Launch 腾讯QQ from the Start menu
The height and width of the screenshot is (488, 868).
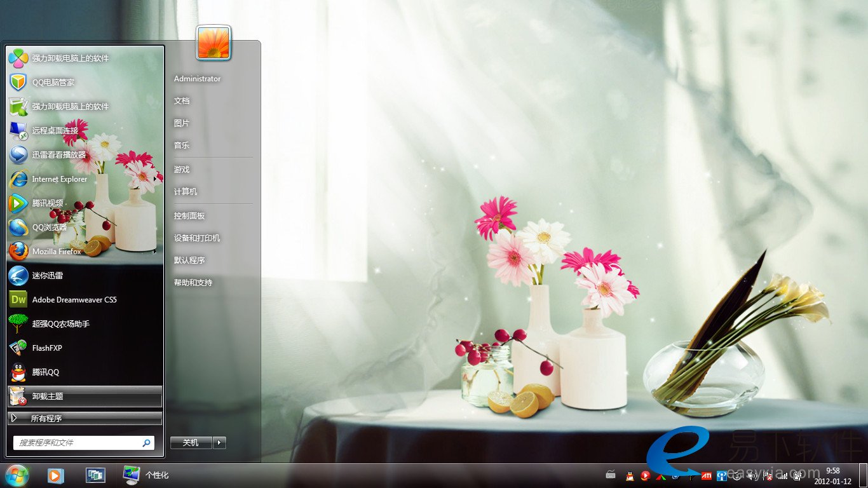point(85,372)
